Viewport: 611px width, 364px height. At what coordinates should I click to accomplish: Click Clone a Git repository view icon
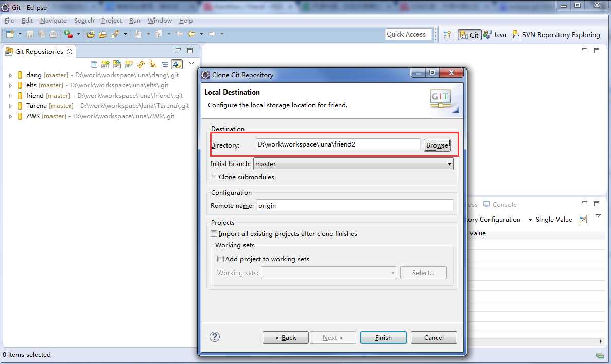[117, 64]
